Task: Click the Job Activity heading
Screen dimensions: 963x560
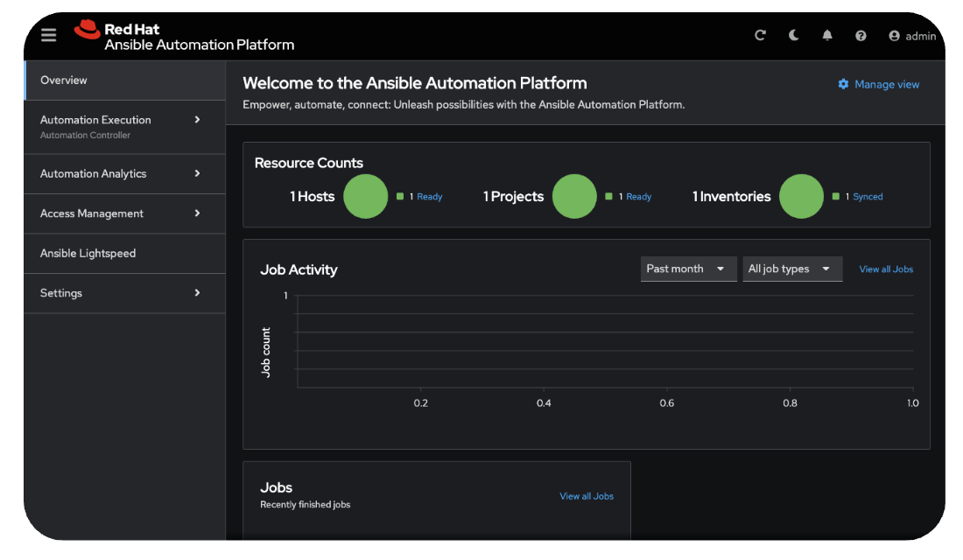Action: (299, 269)
